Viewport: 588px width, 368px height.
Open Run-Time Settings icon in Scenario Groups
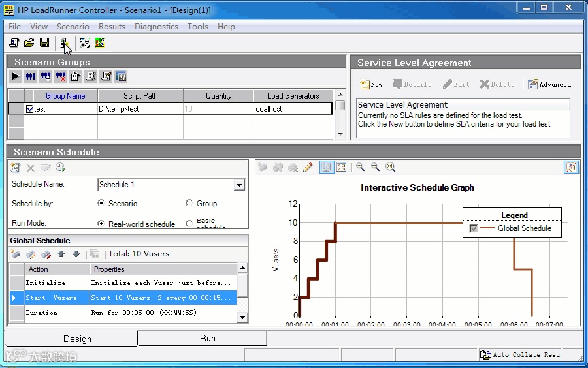click(x=76, y=77)
